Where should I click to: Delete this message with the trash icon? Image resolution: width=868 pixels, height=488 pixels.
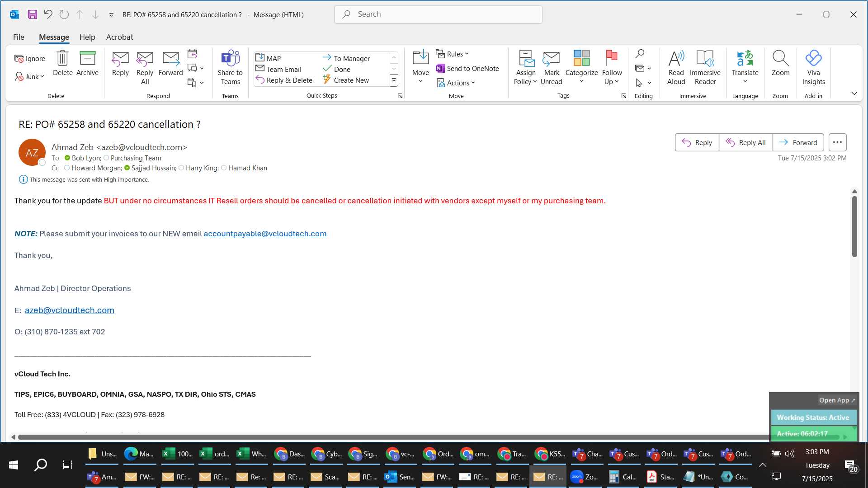[x=62, y=63]
